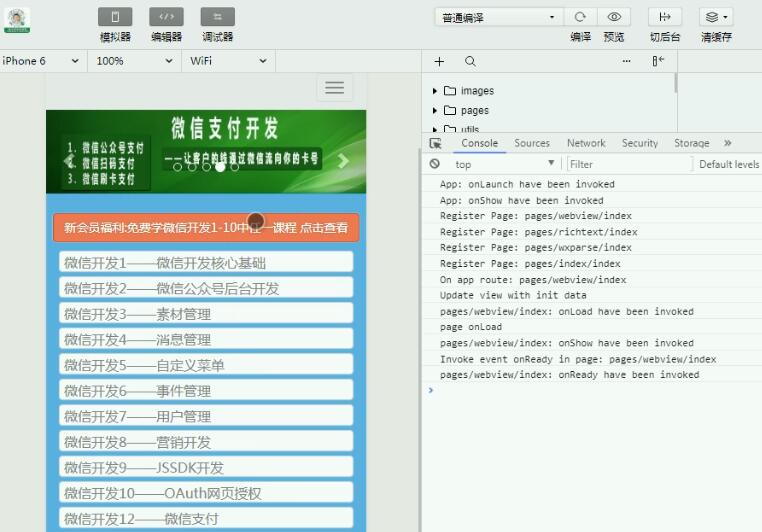The width and height of the screenshot is (762, 532).
Task: Click the carousel next arrow
Action: (x=343, y=161)
